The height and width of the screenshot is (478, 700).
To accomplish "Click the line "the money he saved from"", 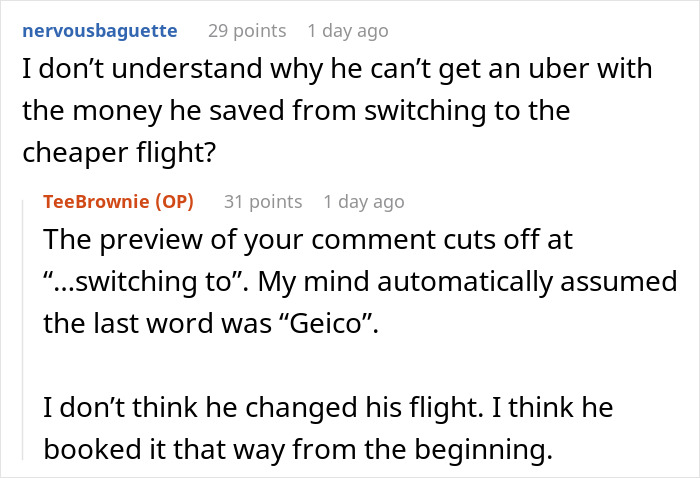I will pos(296,111).
